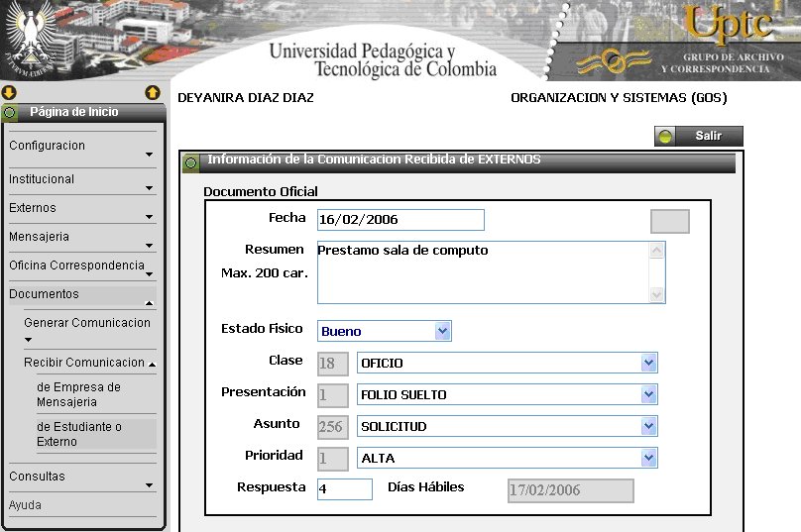Collapse Recibir Comunicacion arrow
801x532 pixels.
click(153, 364)
